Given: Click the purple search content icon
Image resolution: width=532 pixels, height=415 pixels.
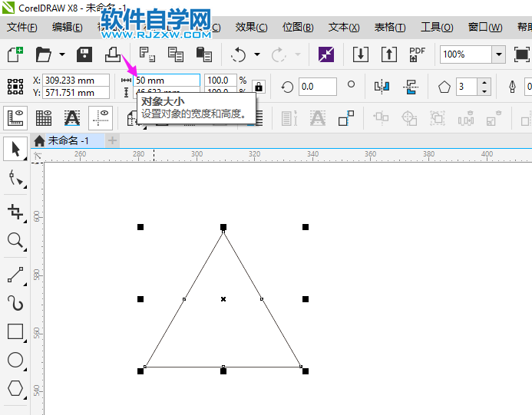Looking at the screenshot, I should [326, 54].
